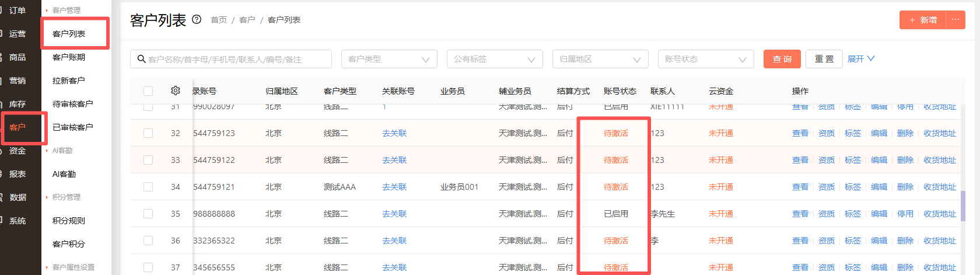980x275 pixels.
Task: Click the 新增 button
Action: [923, 20]
